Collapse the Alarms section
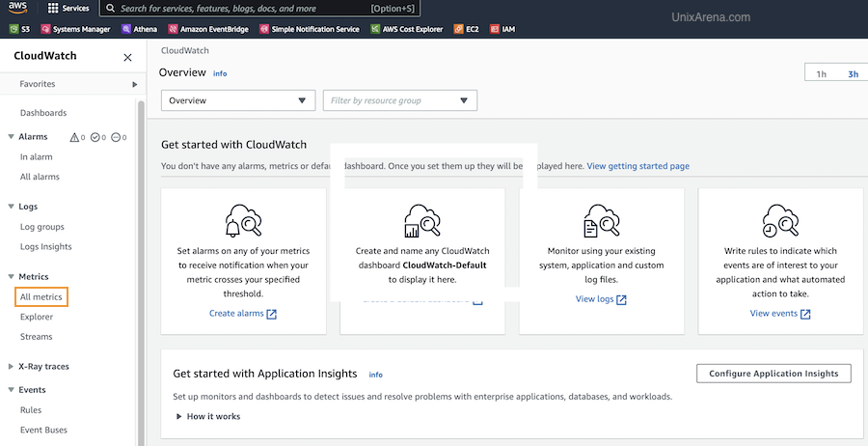This screenshot has height=446, width=868. 11,137
